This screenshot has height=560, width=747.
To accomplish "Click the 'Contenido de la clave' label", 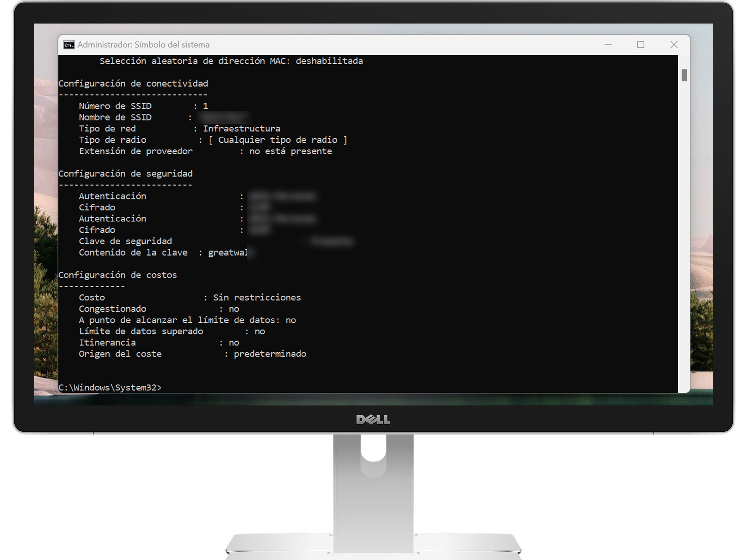I will pyautogui.click(x=133, y=253).
